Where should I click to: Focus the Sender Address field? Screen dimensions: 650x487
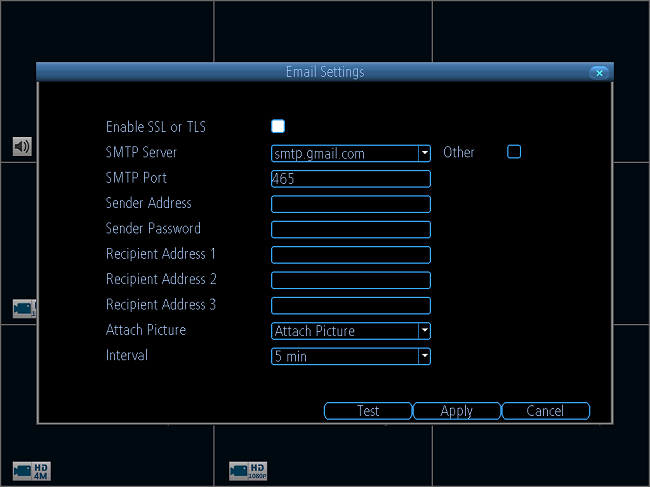tap(351, 204)
